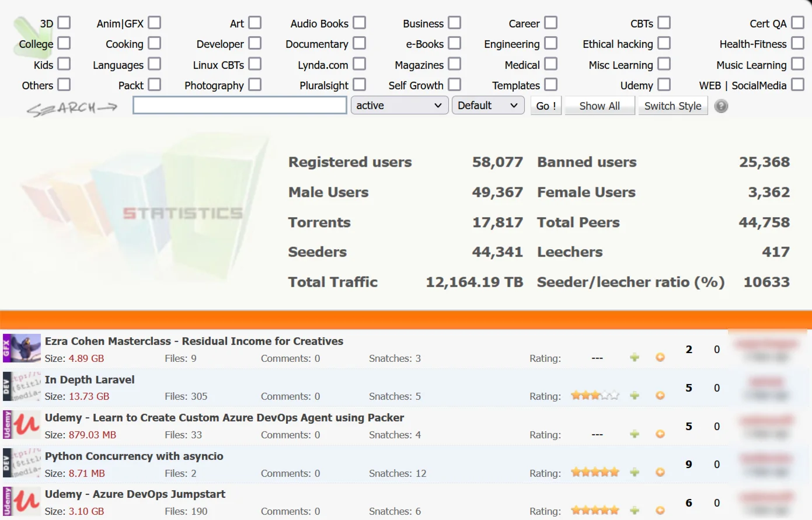Enable the Magazines category checkbox
The image size is (812, 520).
pyautogui.click(x=455, y=64)
